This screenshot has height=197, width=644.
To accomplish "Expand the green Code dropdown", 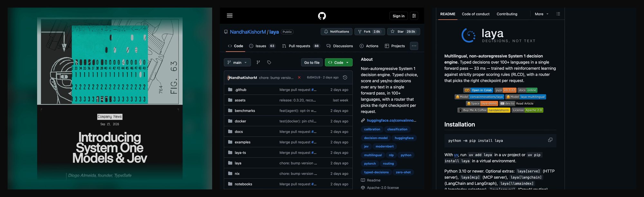I will [338, 62].
